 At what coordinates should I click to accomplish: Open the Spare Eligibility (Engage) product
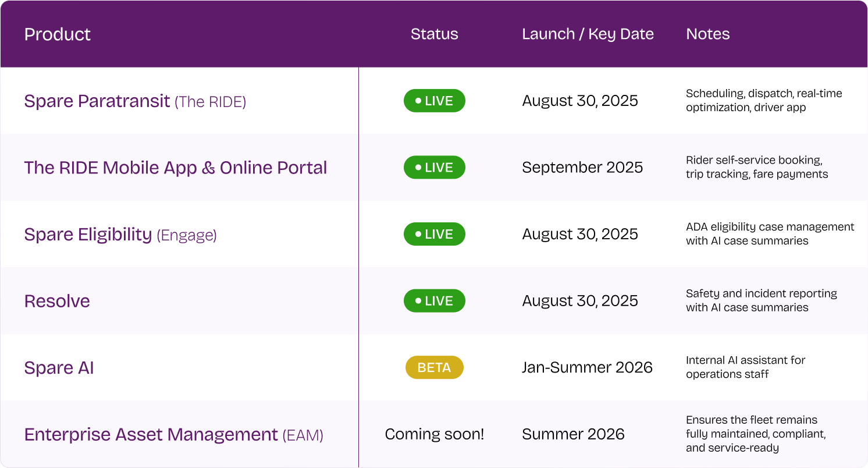[x=120, y=235]
